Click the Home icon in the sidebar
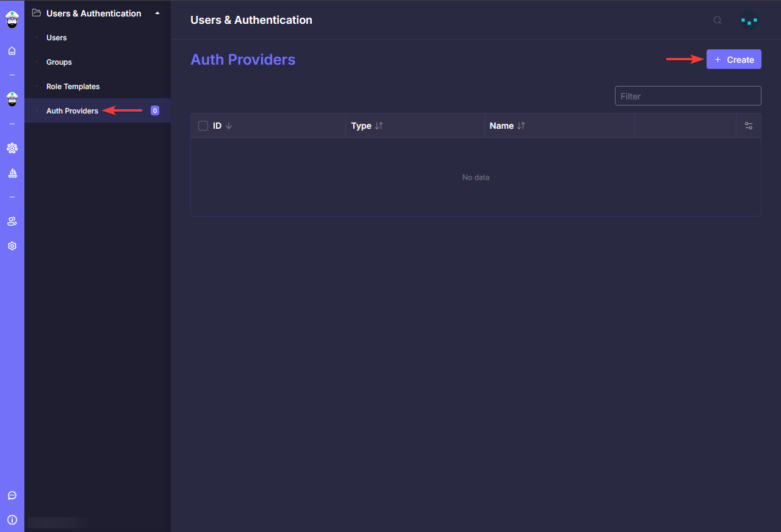Image resolution: width=781 pixels, height=532 pixels. (12, 51)
